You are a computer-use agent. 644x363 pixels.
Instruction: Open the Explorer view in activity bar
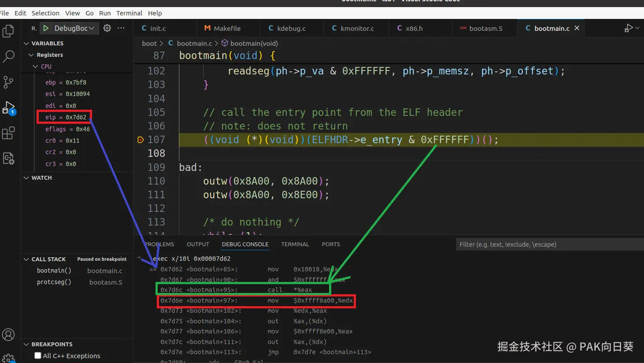(8, 31)
